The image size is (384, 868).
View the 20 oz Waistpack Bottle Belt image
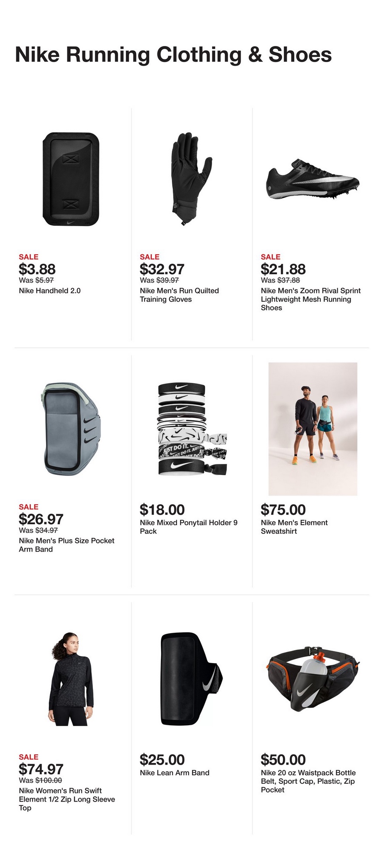[x=312, y=679]
